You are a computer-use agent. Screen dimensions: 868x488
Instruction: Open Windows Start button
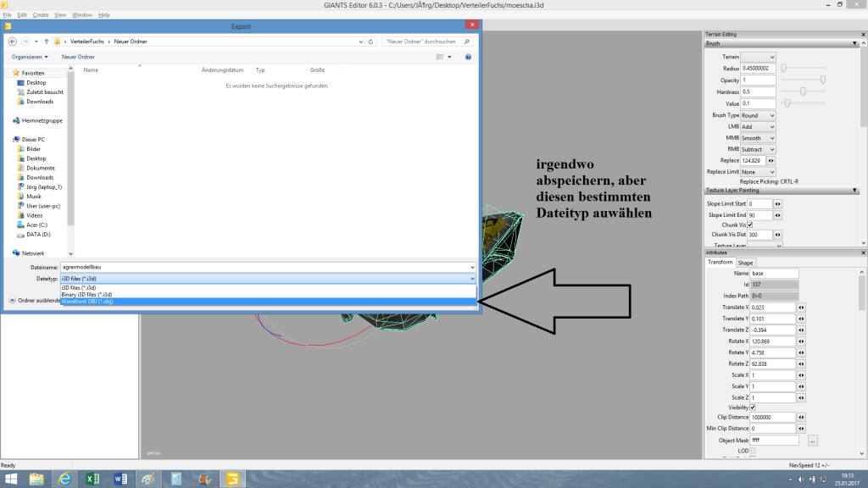10,479
